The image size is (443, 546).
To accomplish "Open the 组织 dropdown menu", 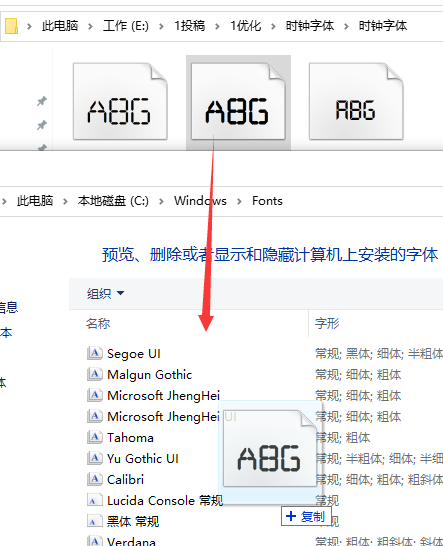I will (x=105, y=294).
